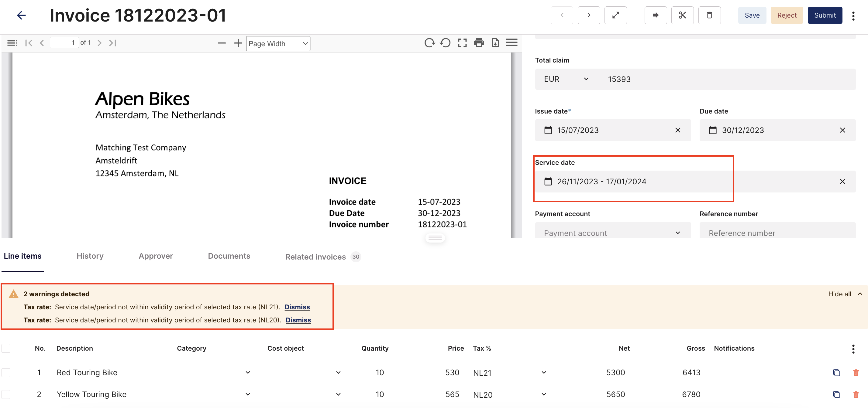Zoom in the PDF document

point(238,43)
